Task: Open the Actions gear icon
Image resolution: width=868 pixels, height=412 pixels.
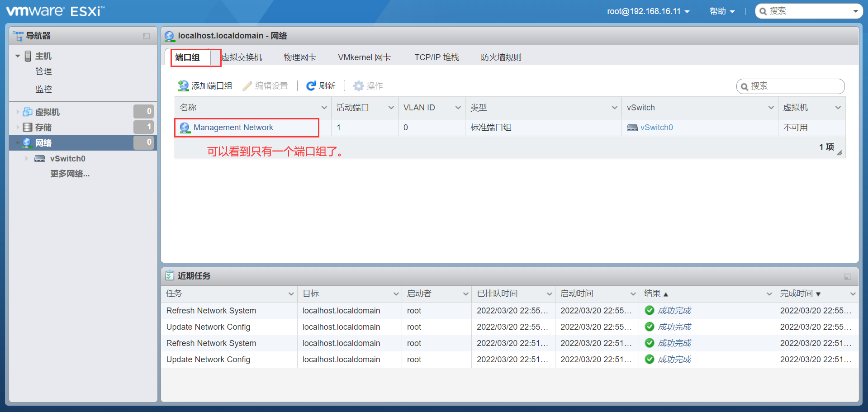Action: point(358,85)
